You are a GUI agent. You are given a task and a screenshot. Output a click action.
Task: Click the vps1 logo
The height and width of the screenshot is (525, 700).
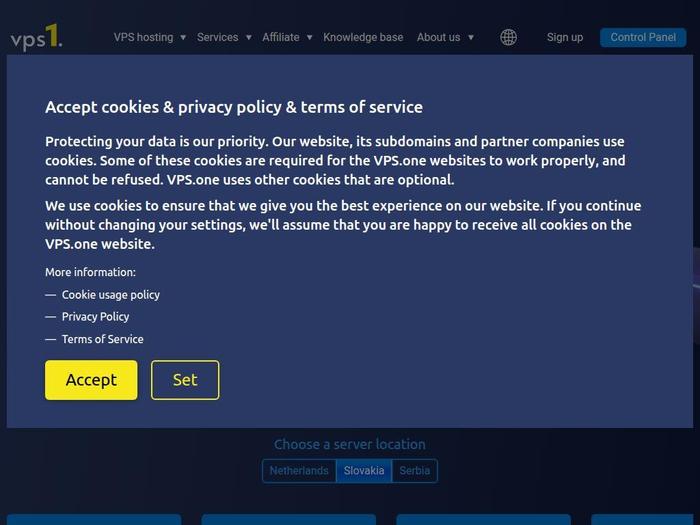pos(36,38)
